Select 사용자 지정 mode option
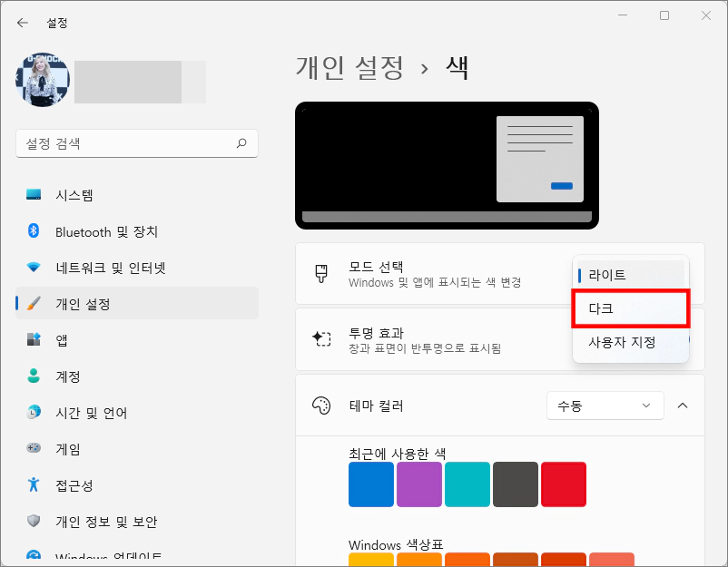Screen dimensions: 728x567 [631, 342]
